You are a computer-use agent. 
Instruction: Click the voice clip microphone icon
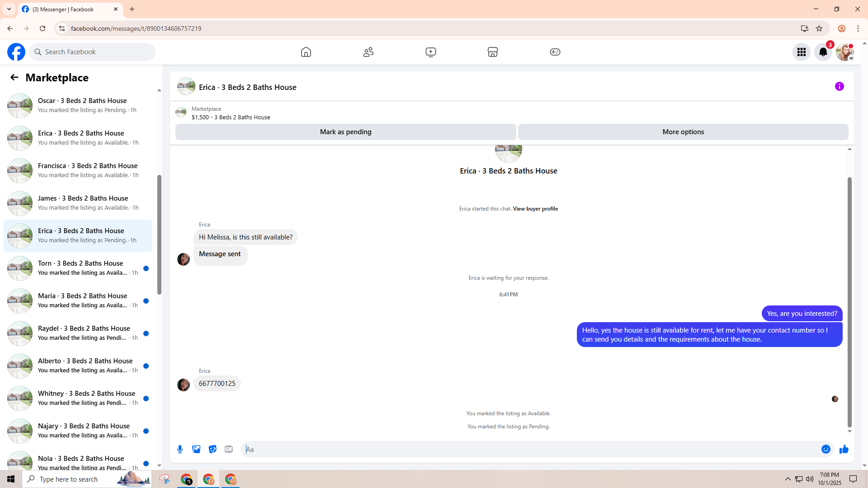pyautogui.click(x=180, y=449)
